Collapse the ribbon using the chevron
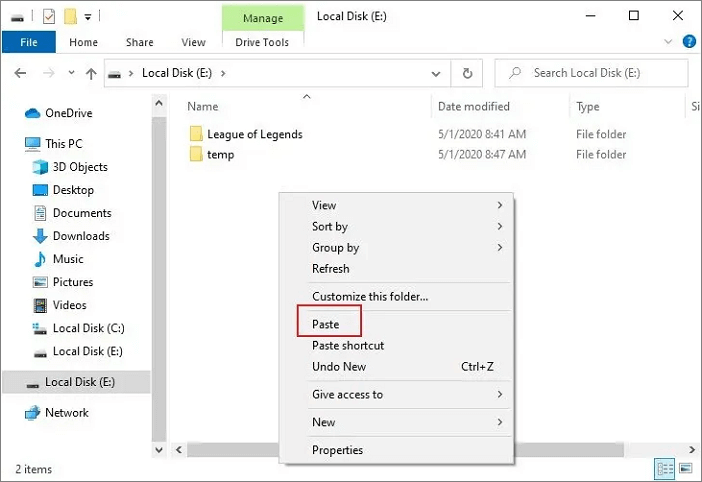Screen dimensions: 702x482 point(669,42)
